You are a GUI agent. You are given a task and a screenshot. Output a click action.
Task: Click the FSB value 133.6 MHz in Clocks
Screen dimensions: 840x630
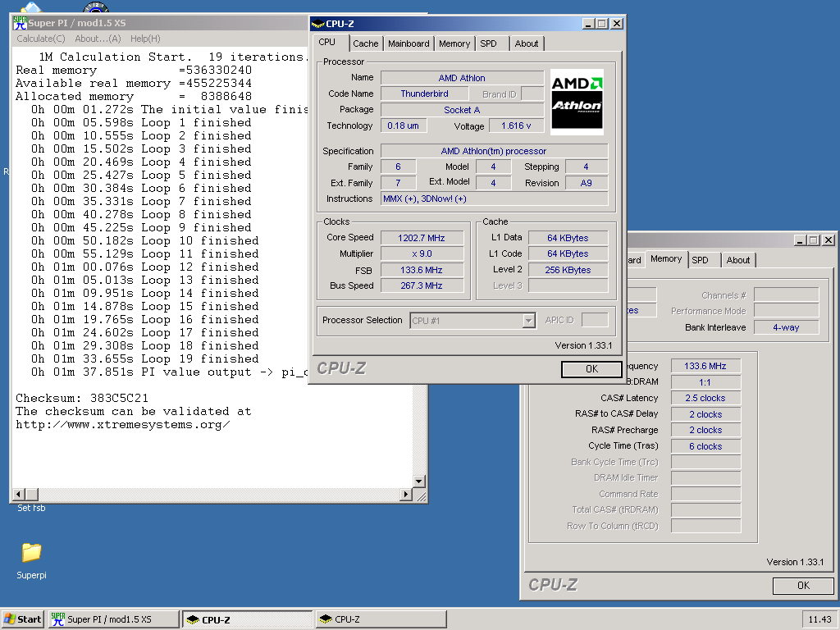pos(422,270)
